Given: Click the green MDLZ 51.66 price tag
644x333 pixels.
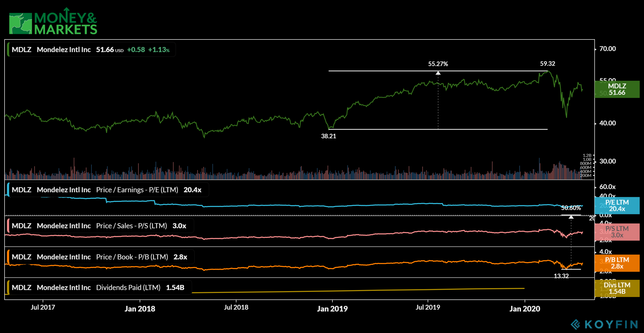Looking at the screenshot, I should pos(617,89).
